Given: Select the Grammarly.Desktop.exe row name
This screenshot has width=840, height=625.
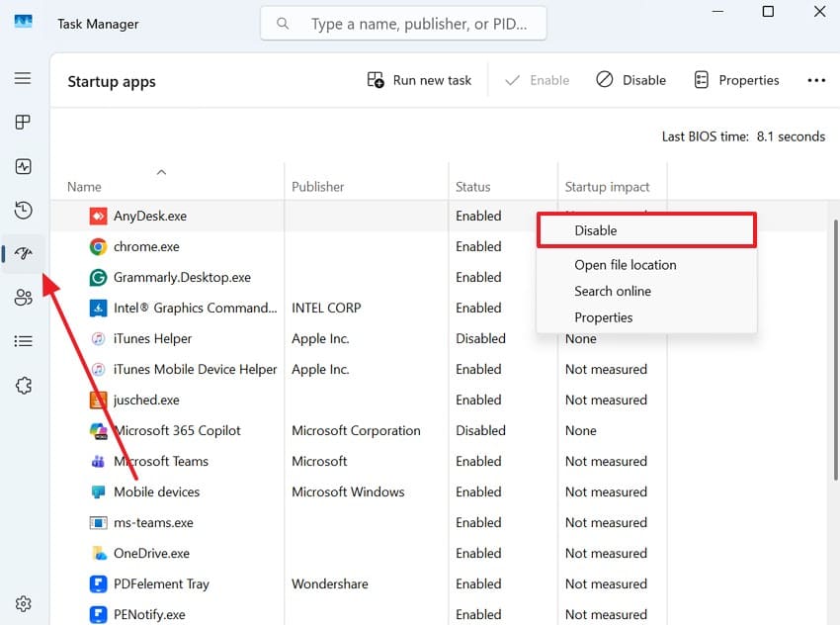Looking at the screenshot, I should (182, 277).
